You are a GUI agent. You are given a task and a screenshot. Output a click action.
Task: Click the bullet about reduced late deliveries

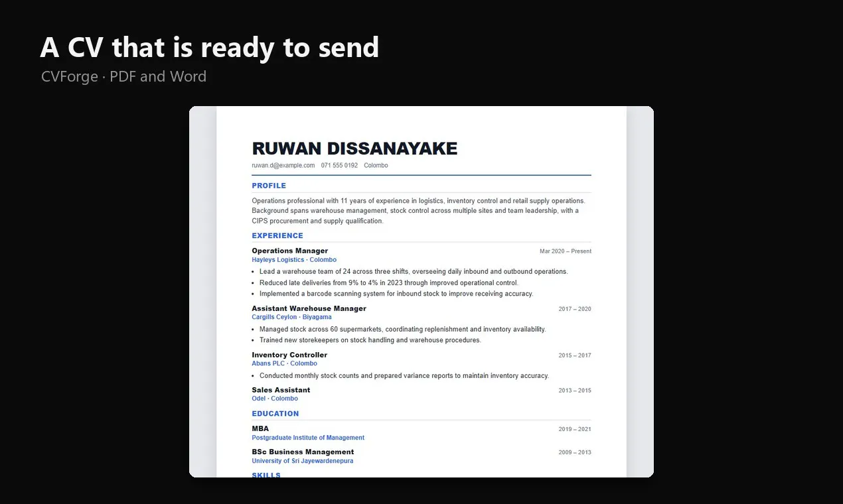click(389, 283)
